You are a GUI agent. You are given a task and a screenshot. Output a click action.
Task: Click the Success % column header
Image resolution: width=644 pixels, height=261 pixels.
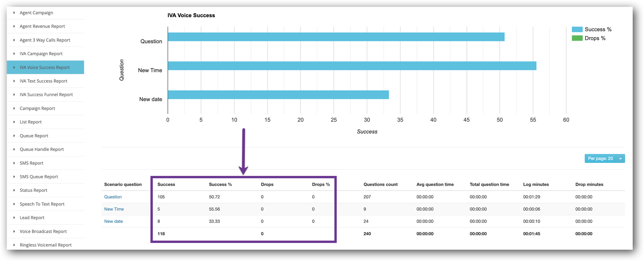coord(221,184)
